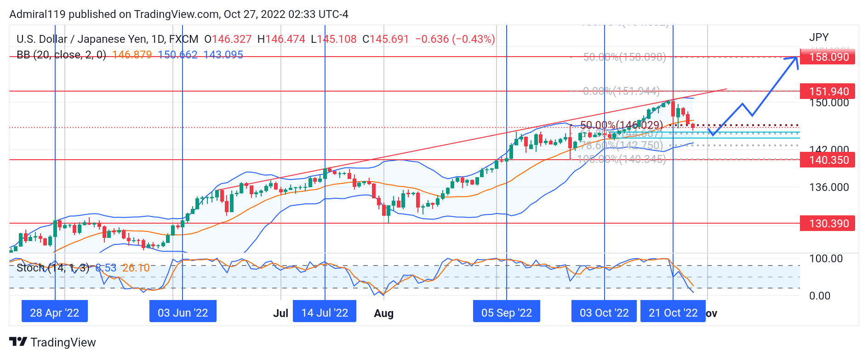Screen dimensions: 868x358
Task: Click the −0.636 (−0.43%) change value
Action: tap(455, 39)
